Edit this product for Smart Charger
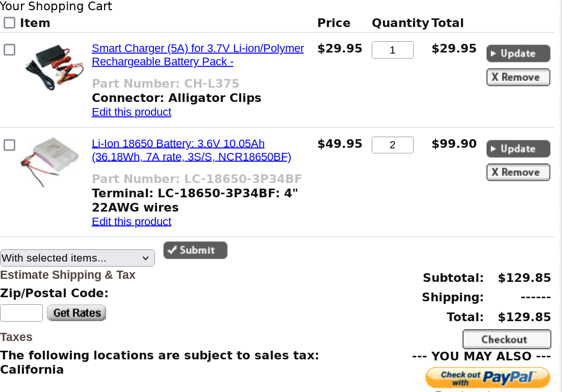 (132, 112)
